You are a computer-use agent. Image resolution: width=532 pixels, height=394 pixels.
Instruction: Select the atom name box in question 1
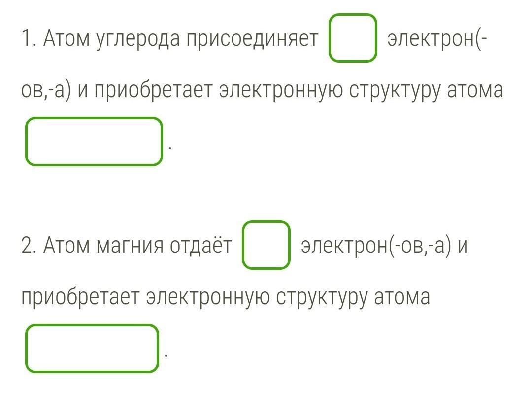point(94,142)
